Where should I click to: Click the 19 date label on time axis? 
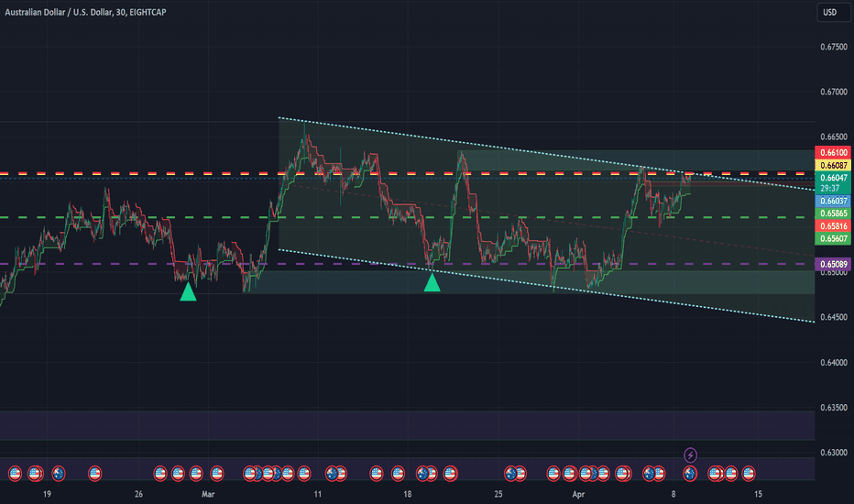(48, 494)
